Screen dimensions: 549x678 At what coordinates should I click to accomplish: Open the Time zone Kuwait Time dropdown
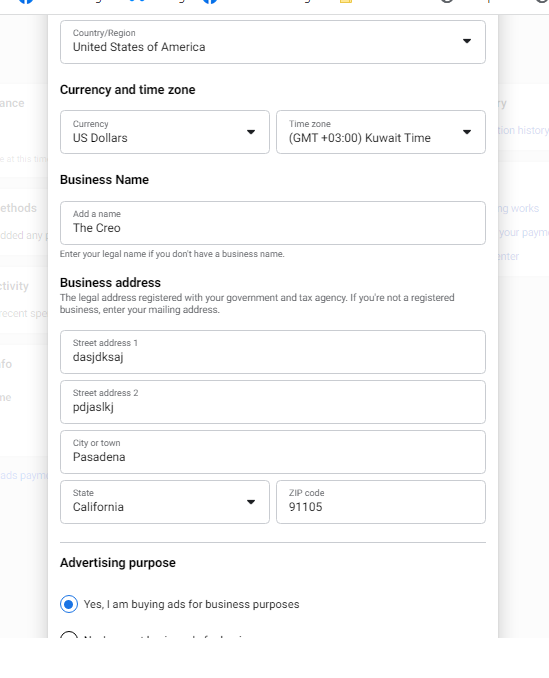pyautogui.click(x=381, y=132)
